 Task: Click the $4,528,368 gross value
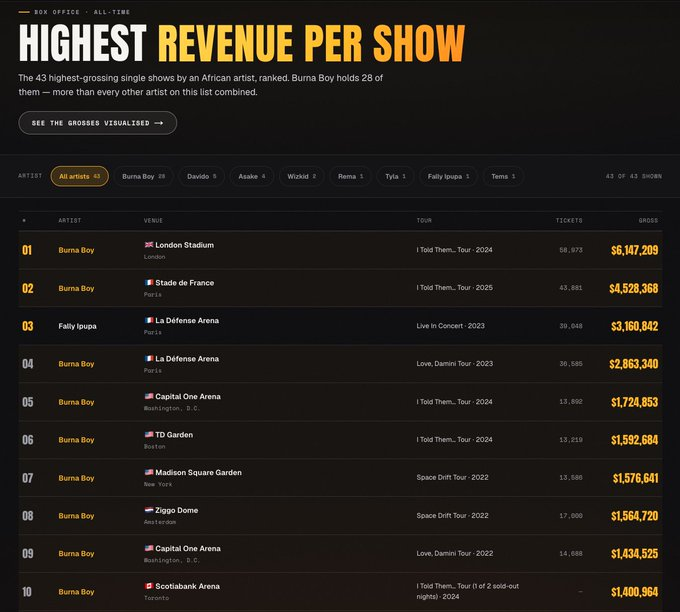pyautogui.click(x=634, y=288)
